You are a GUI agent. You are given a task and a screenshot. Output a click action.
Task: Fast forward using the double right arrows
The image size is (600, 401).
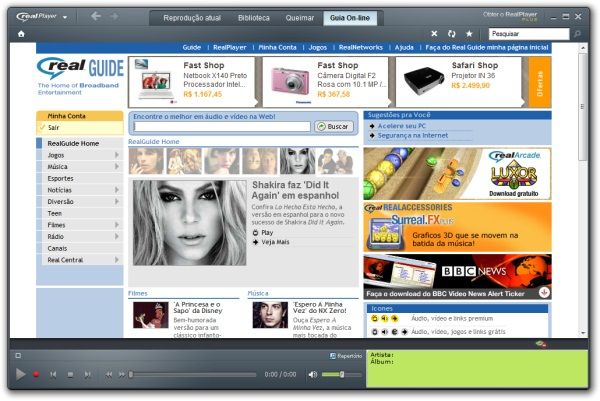(122, 374)
